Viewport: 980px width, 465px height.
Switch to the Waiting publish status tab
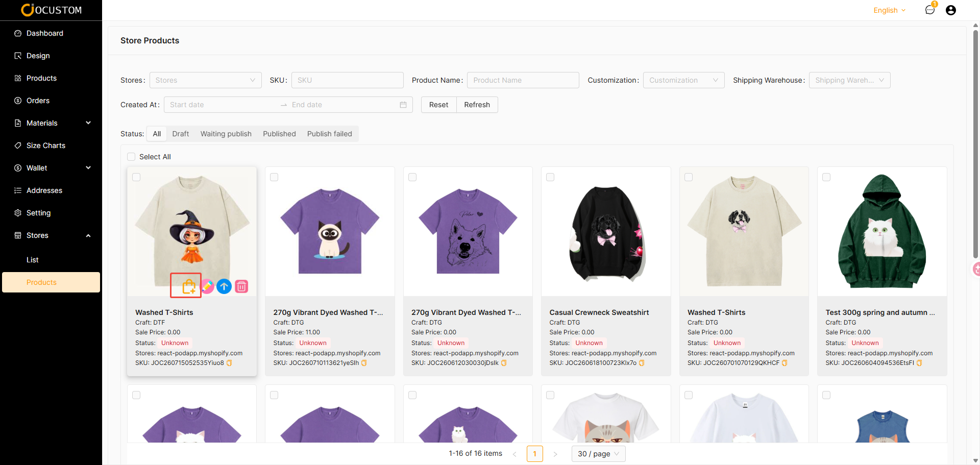(226, 134)
